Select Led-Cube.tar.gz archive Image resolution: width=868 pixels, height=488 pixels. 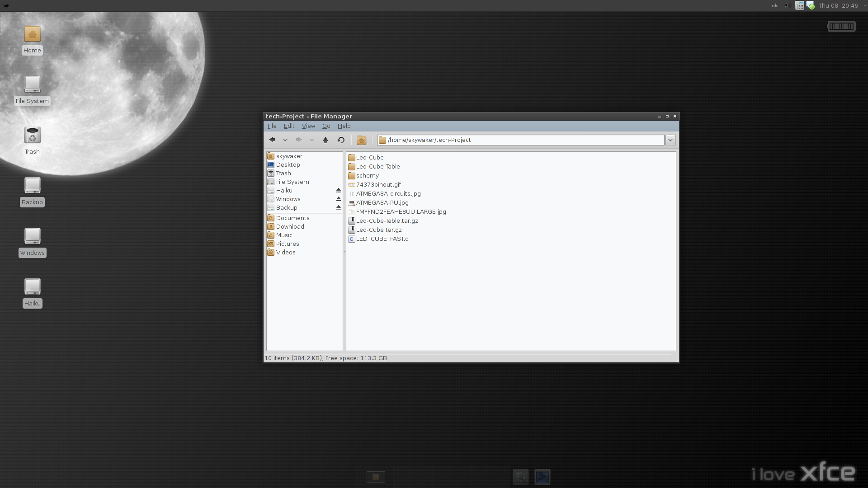[375, 230]
